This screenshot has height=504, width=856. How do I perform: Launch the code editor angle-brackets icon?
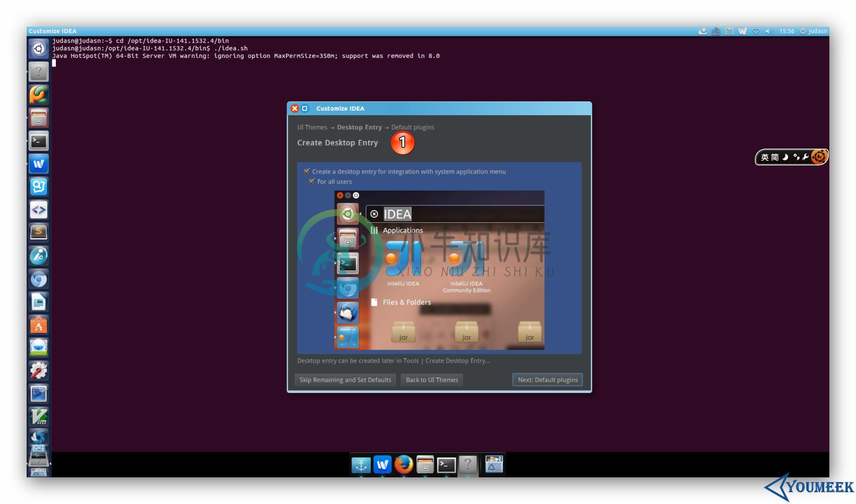pyautogui.click(x=38, y=210)
